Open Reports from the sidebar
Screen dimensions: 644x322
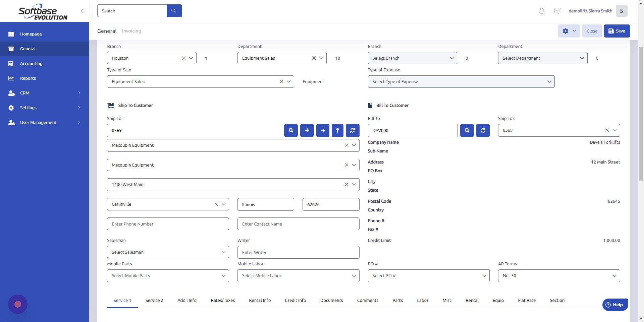tap(27, 78)
